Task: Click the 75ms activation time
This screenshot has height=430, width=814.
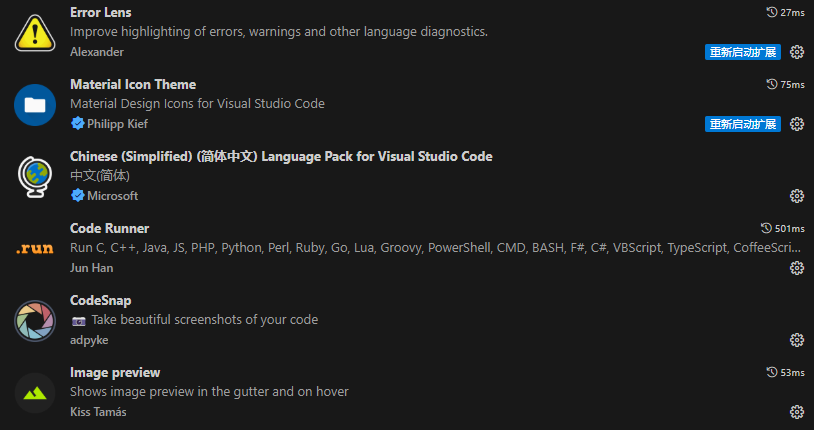Action: tap(792, 85)
